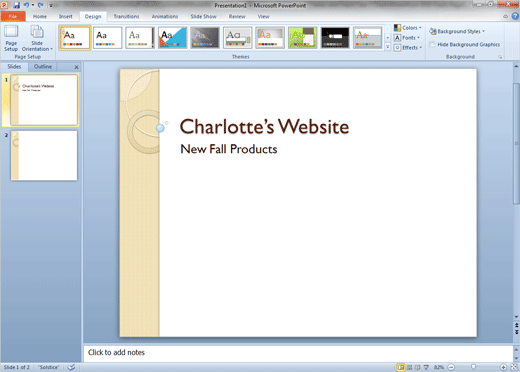Click the Page Setup button
This screenshot has height=372, width=520.
pyautogui.click(x=11, y=38)
